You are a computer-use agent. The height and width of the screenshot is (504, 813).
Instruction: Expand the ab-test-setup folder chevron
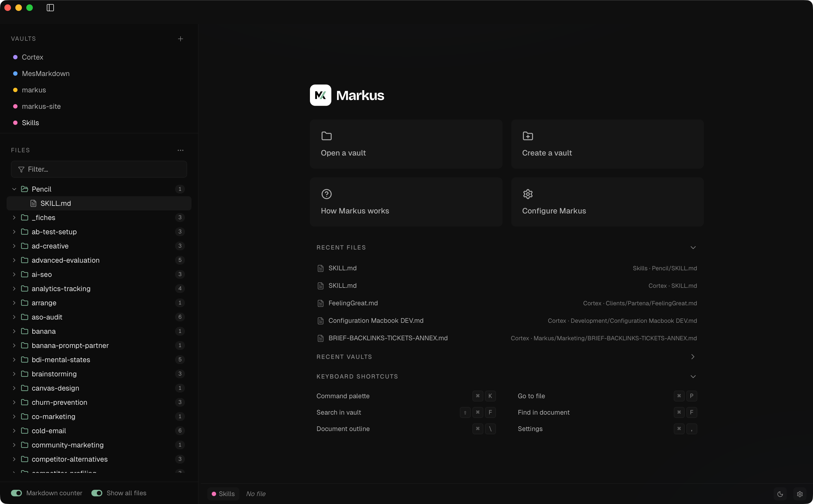pyautogui.click(x=14, y=232)
